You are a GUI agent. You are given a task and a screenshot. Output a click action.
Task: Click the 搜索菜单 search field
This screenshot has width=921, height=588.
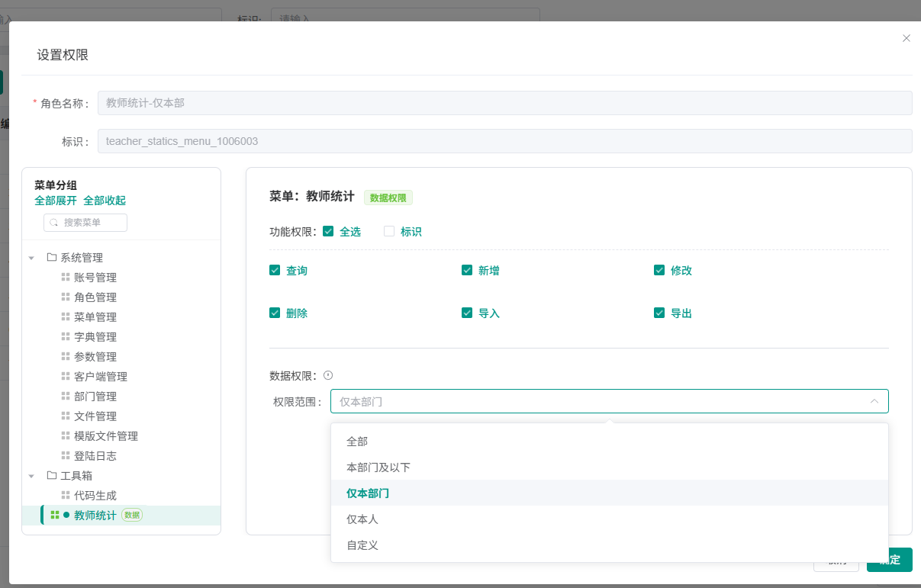pos(85,223)
